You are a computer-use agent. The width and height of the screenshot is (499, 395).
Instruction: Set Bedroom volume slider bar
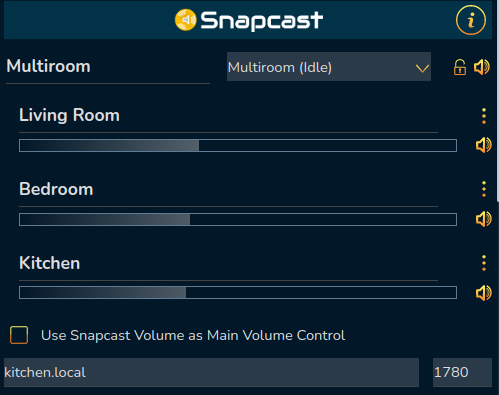[x=238, y=220]
